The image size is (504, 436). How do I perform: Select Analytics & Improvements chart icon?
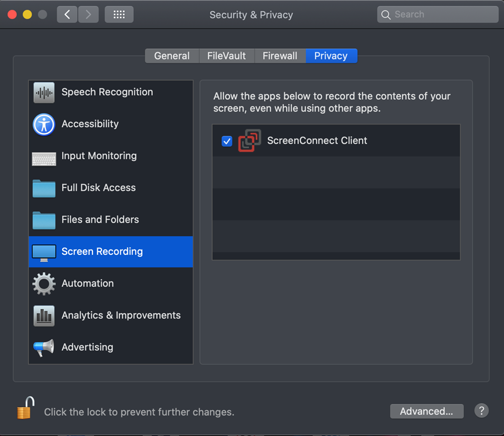(44, 316)
